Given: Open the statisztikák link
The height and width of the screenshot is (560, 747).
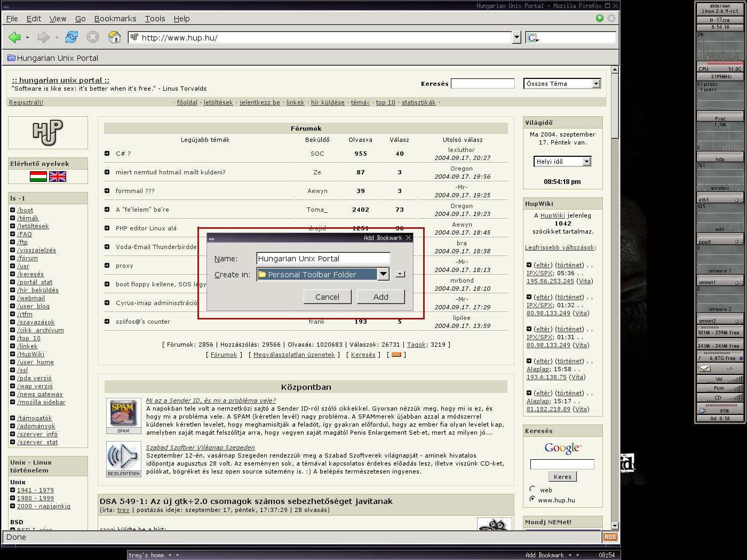Looking at the screenshot, I should click(x=419, y=102).
